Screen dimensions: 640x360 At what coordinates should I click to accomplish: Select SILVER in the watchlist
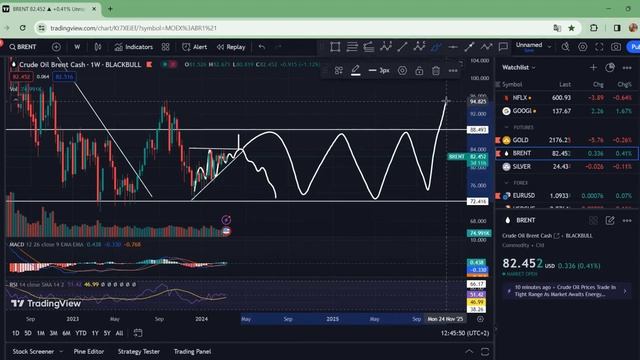[x=567, y=167]
